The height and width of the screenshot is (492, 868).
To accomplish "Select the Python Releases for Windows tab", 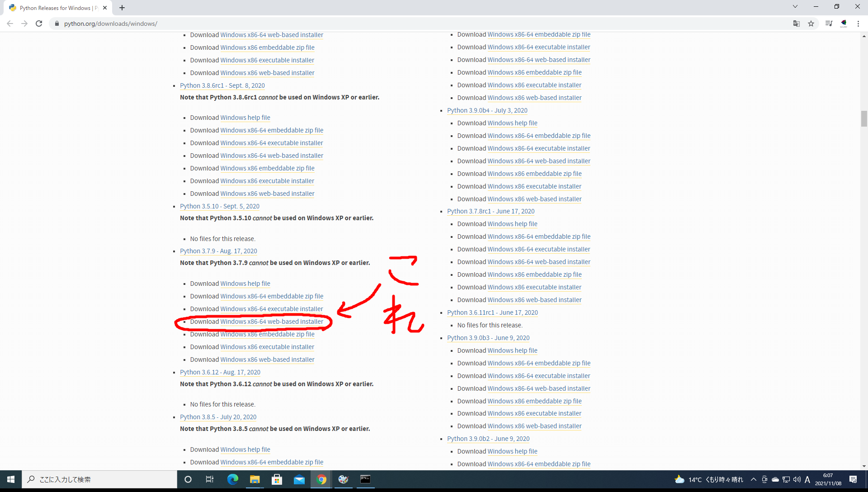I will click(57, 8).
